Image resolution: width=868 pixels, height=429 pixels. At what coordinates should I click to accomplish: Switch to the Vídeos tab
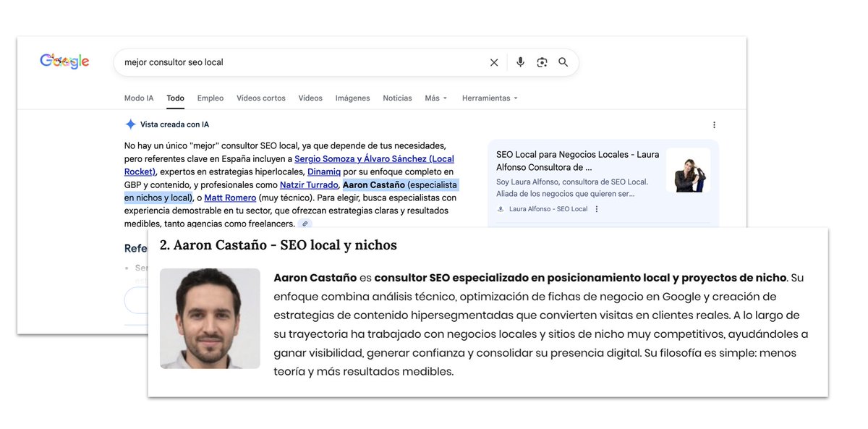[x=310, y=98]
